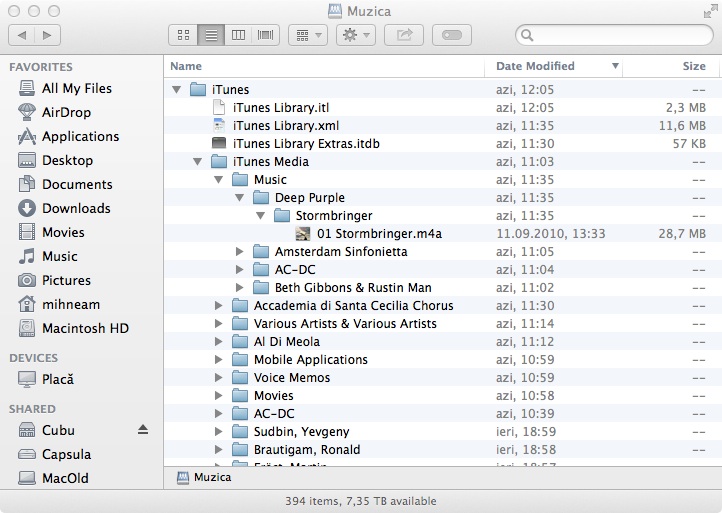The height and width of the screenshot is (513, 722).
Task: Open the item arrangement dropdown
Action: coord(308,35)
